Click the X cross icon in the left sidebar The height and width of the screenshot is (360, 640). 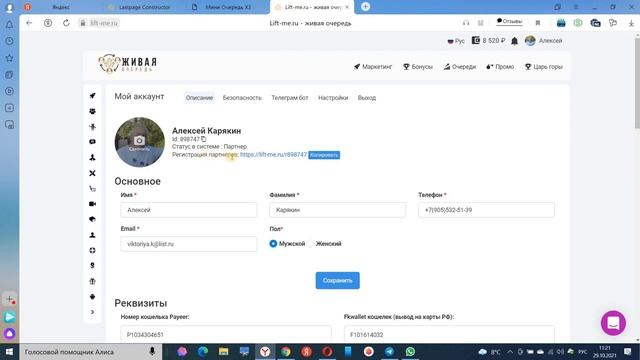[93, 173]
